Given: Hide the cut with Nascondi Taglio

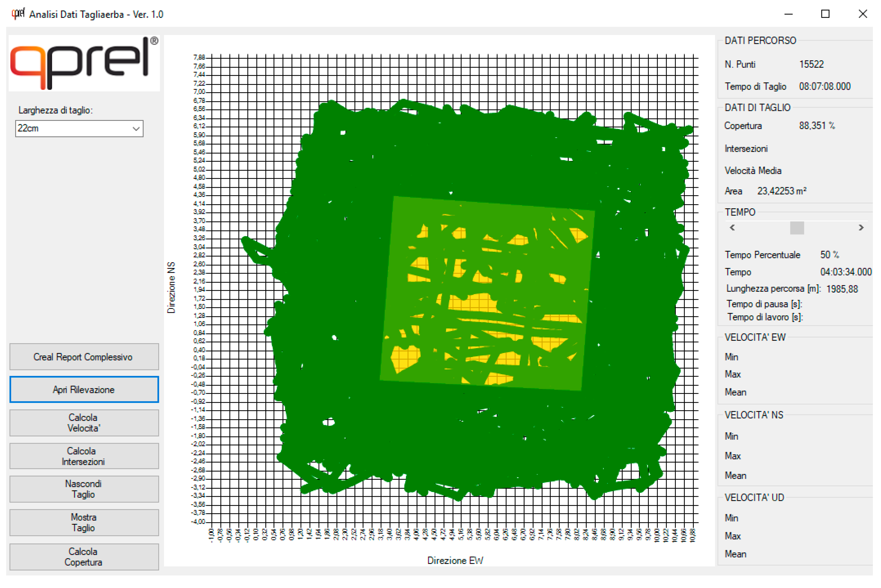Looking at the screenshot, I should point(84,489).
